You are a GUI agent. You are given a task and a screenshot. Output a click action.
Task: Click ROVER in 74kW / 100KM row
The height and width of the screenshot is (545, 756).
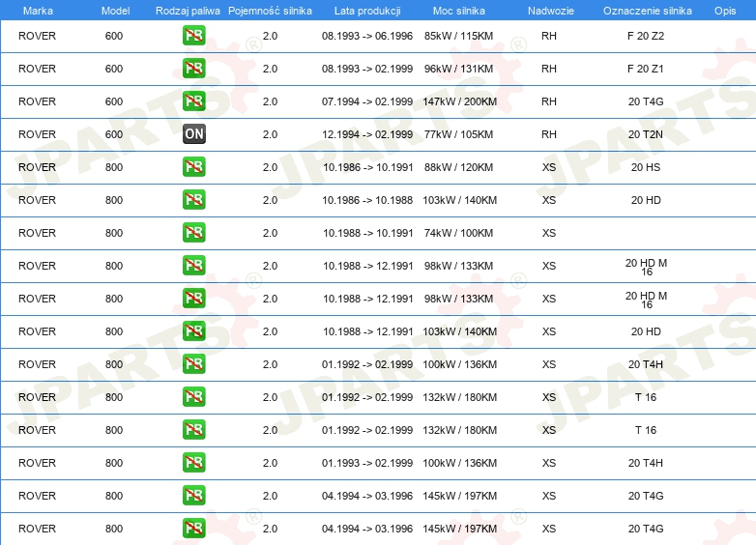(x=37, y=233)
